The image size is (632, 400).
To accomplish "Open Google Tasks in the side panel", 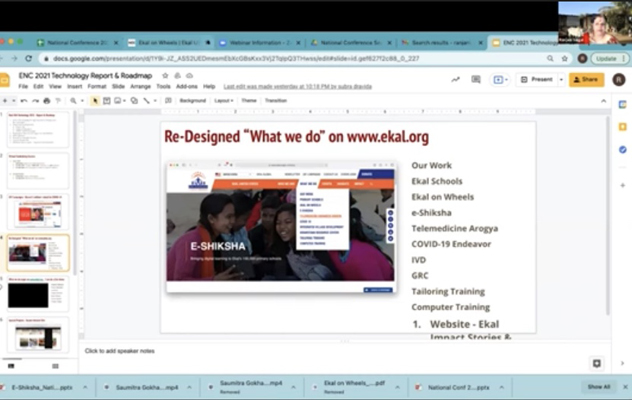I will tap(622, 149).
